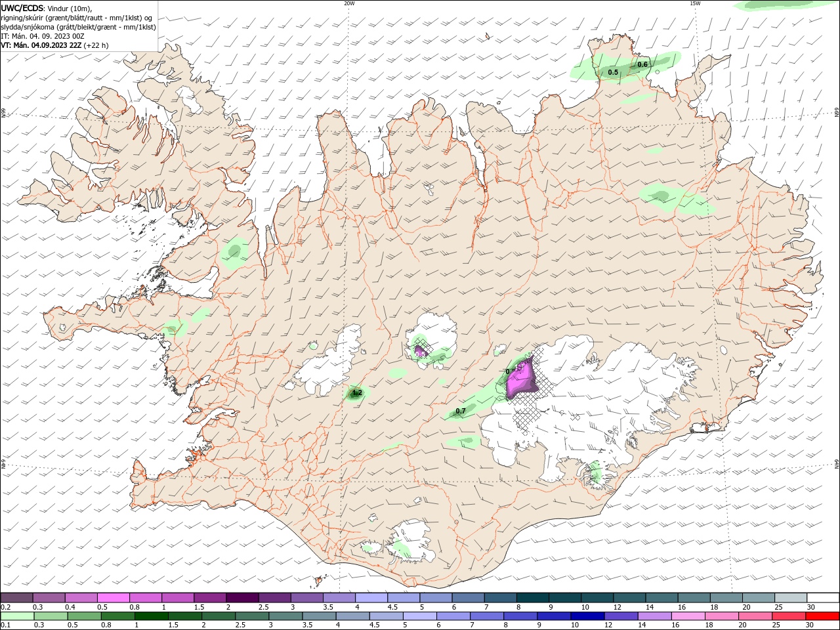Click the 0.6 precipitation value in the northeast

click(x=642, y=64)
